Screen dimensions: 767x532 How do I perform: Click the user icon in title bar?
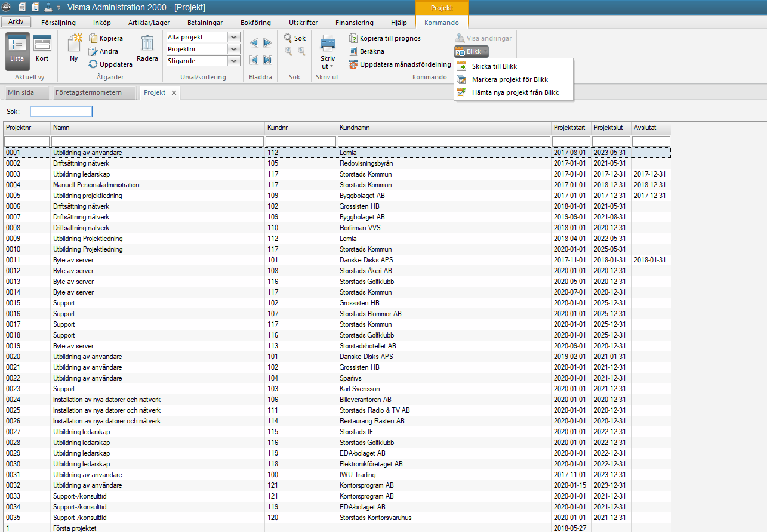point(48,7)
